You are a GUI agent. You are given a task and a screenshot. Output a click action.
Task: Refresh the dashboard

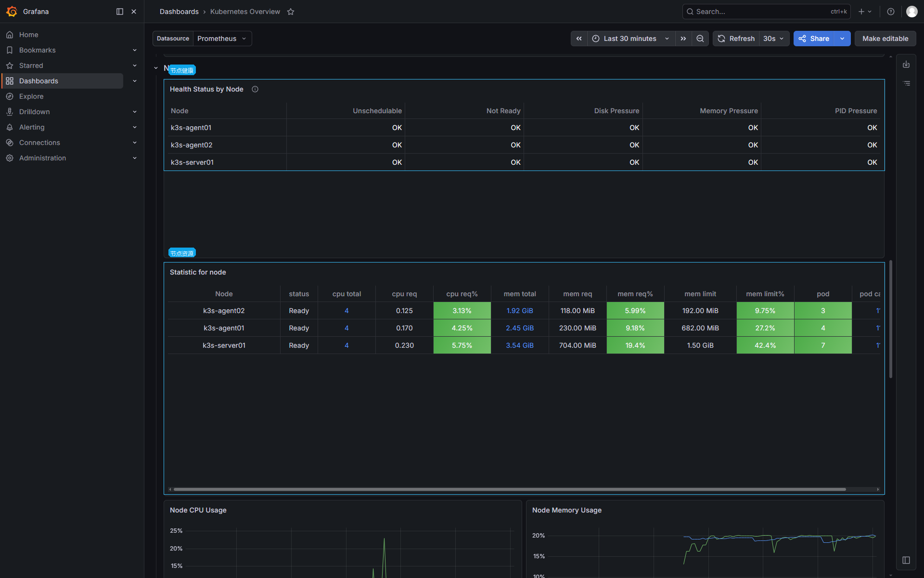pos(736,39)
